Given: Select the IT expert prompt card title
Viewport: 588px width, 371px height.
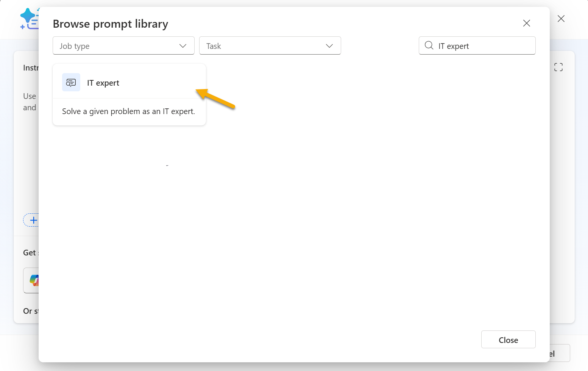Looking at the screenshot, I should tap(103, 83).
